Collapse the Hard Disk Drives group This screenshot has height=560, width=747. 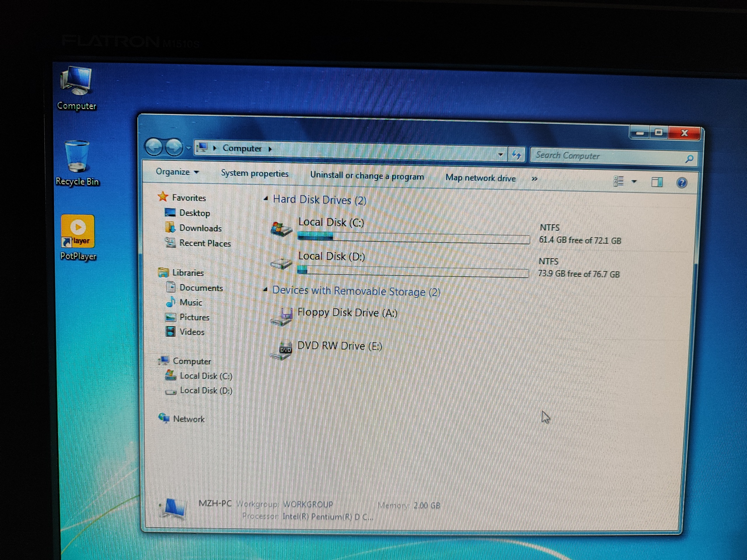(x=266, y=199)
